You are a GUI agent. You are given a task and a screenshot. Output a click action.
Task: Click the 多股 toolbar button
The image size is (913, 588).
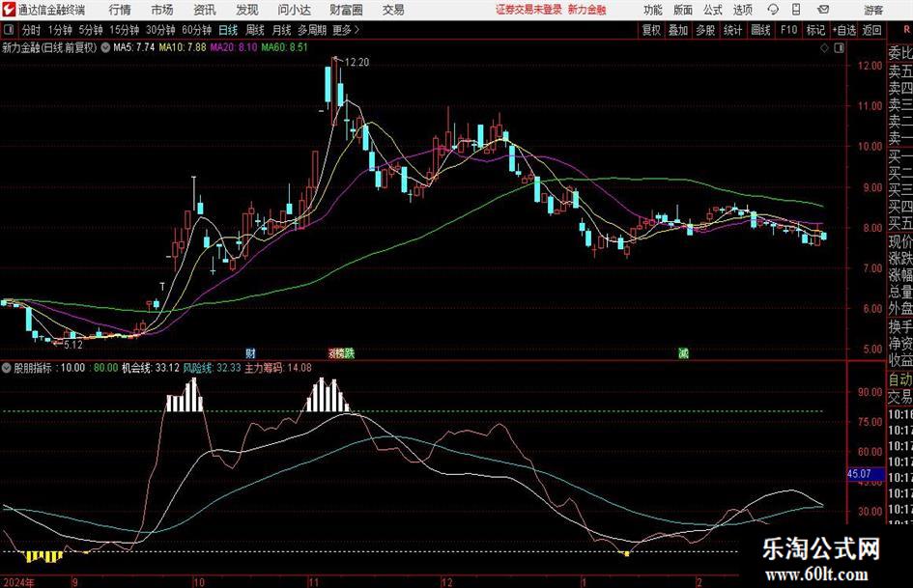(x=705, y=30)
